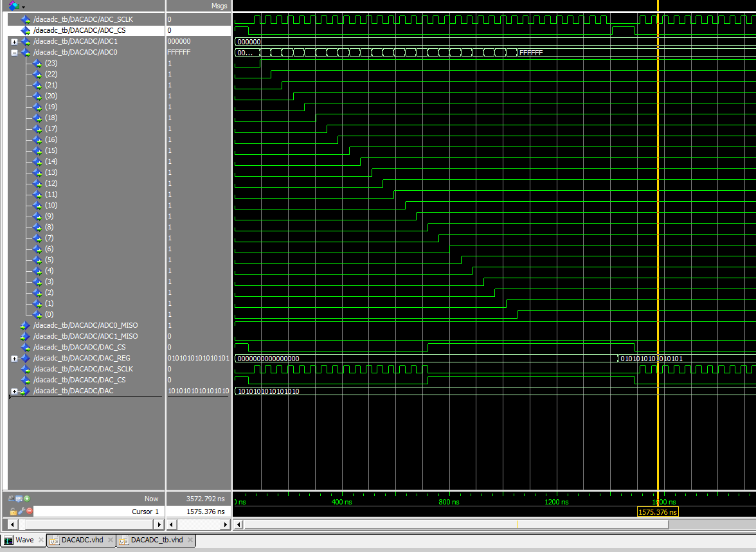756x552 pixels.
Task: Select bit (10) row label
Action: tap(51, 206)
